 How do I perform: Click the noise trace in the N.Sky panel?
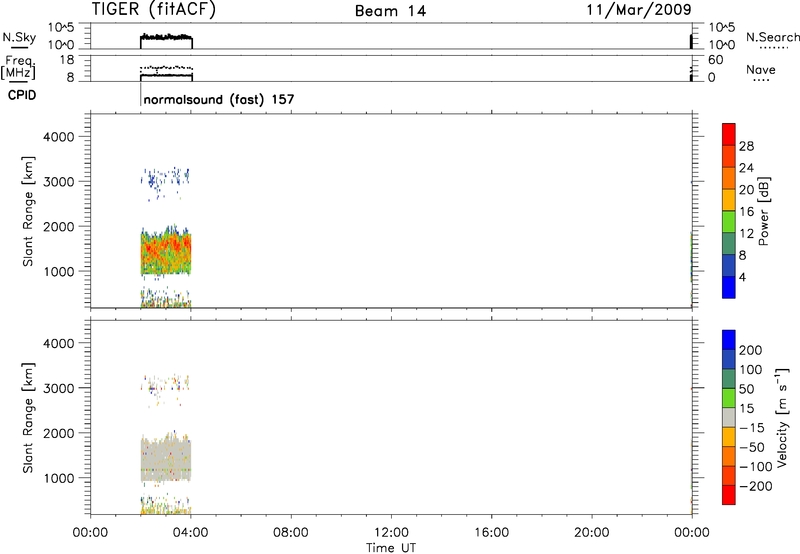[x=166, y=37]
